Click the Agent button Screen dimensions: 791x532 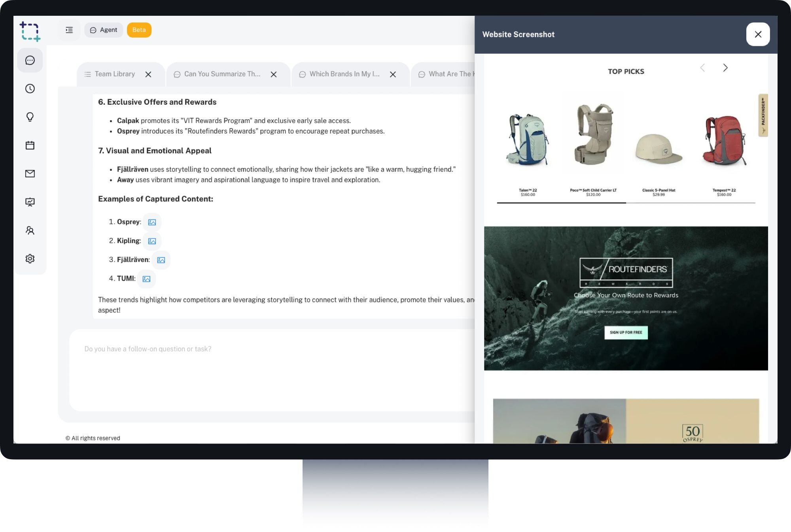pos(104,30)
